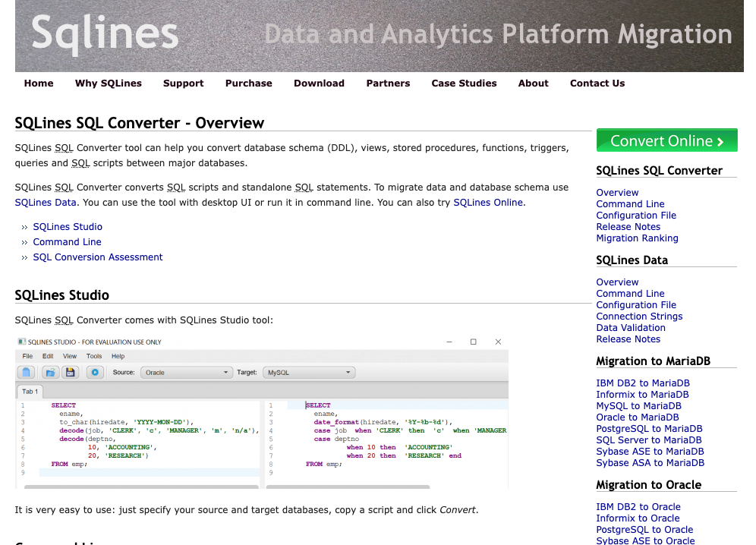This screenshot has width=756, height=545.
Task: Open the PostgreSQL to Oracle link
Action: [644, 530]
